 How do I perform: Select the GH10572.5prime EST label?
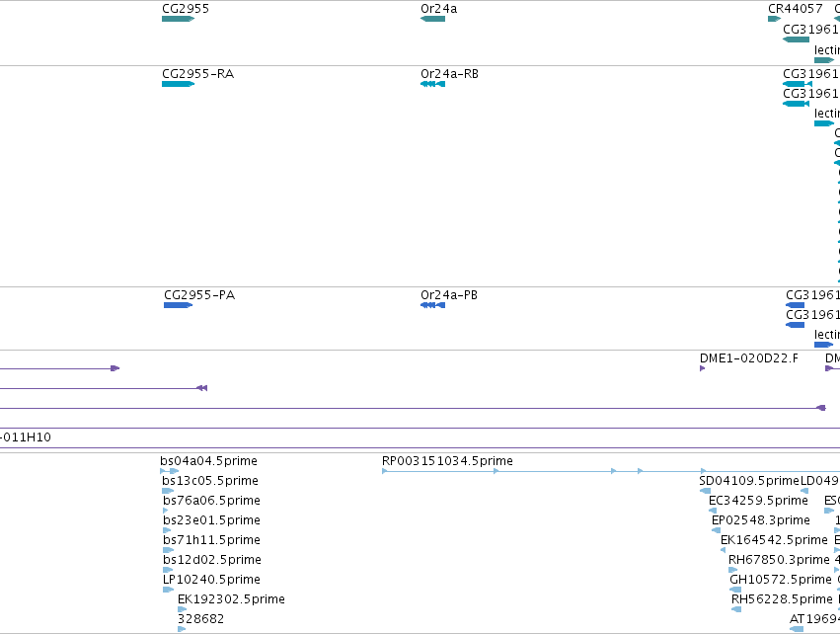[781, 580]
